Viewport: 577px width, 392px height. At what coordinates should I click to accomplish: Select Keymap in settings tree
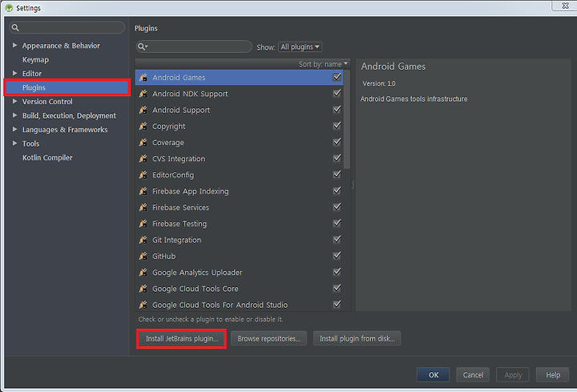pos(35,59)
